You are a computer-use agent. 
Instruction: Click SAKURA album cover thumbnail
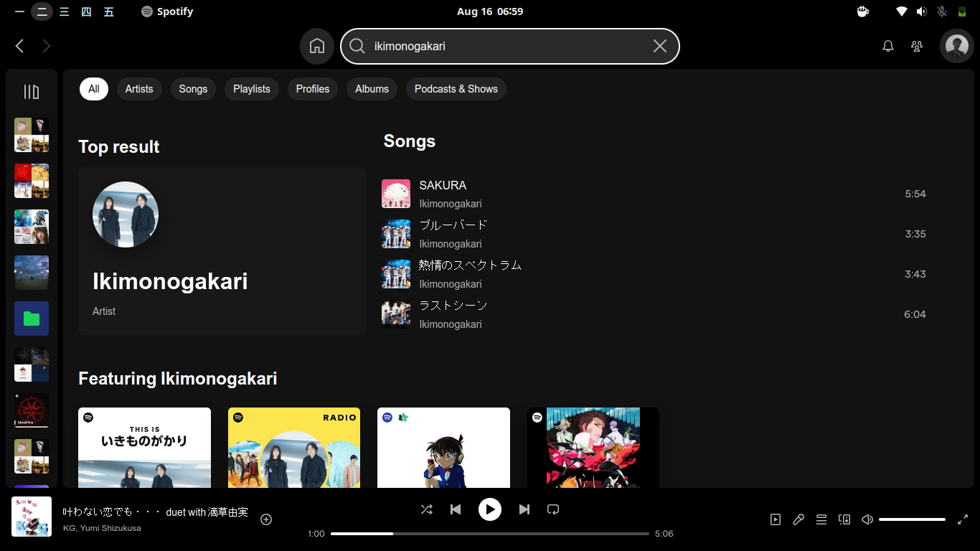click(396, 194)
